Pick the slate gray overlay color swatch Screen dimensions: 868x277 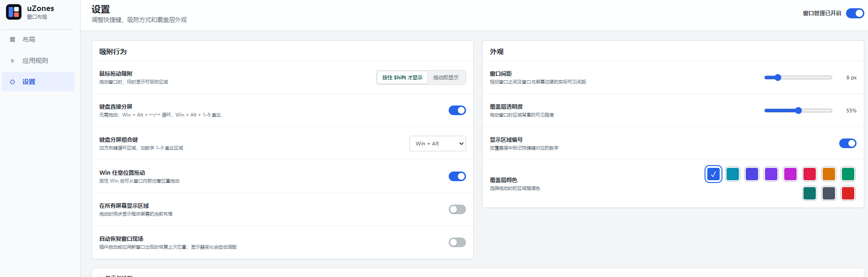tap(829, 194)
